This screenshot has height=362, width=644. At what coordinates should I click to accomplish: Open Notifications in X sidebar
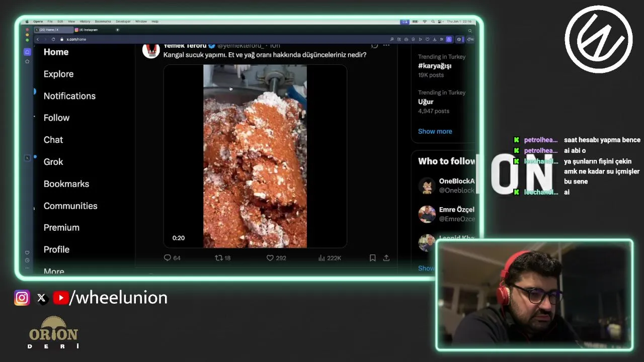pyautogui.click(x=69, y=96)
